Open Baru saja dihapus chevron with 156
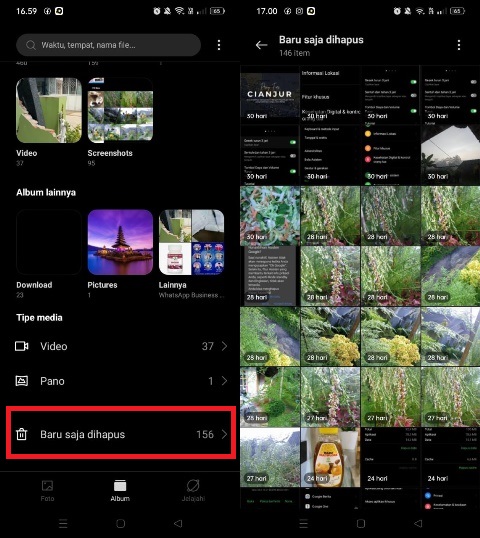Viewport: 480px width, 538px height. (x=224, y=434)
